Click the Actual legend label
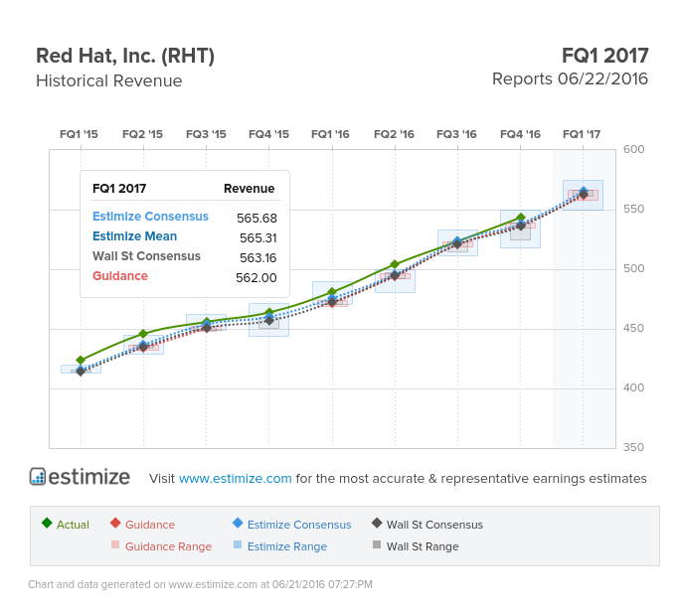This screenshot has height=616, width=681. click(x=73, y=525)
